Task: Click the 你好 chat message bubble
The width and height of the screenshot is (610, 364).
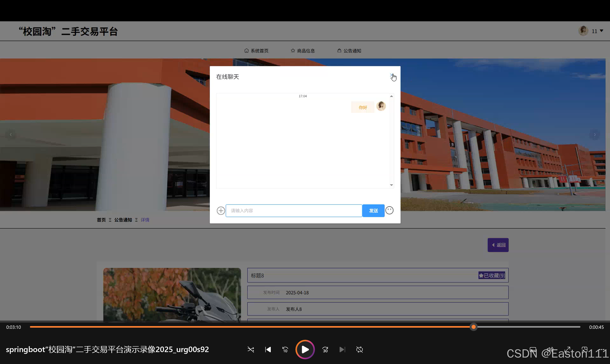Action: click(x=363, y=107)
